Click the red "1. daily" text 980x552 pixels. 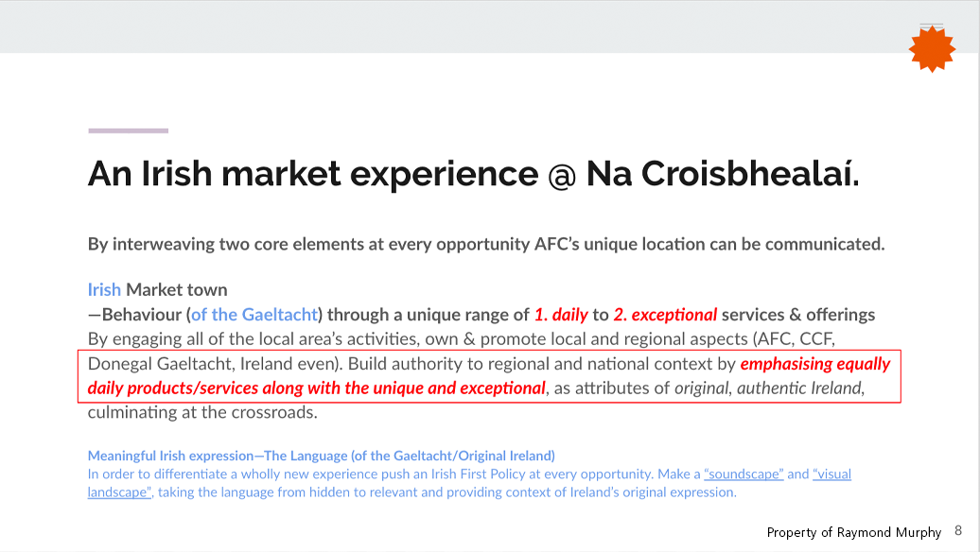(x=561, y=314)
